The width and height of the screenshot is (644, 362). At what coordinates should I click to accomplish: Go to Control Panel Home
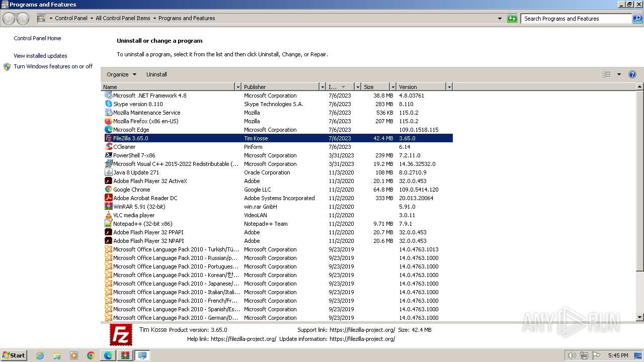(37, 38)
